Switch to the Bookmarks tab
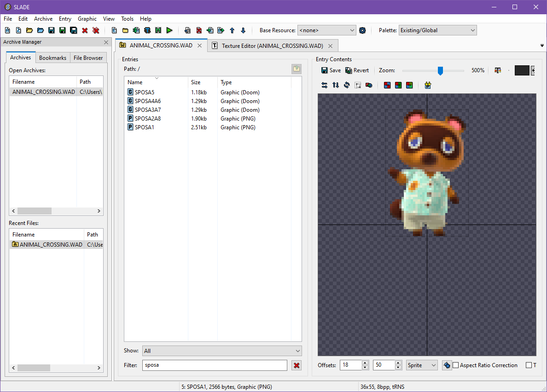 [x=52, y=58]
